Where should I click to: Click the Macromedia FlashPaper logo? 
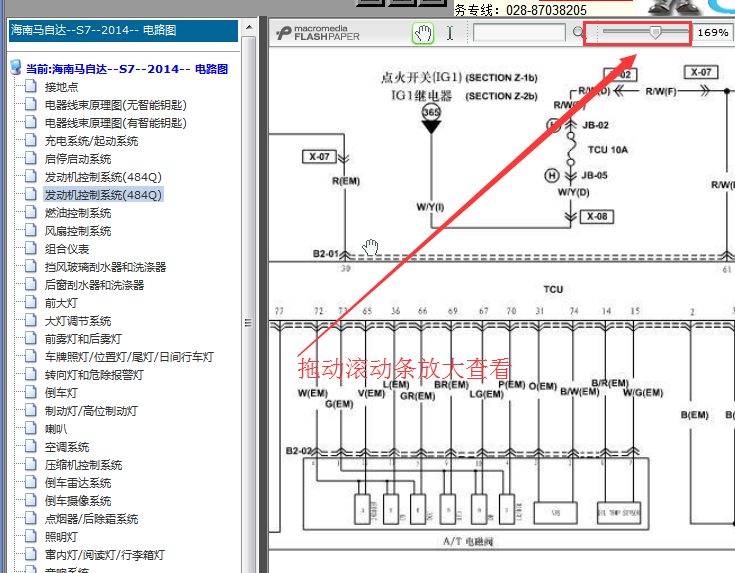pos(318,33)
